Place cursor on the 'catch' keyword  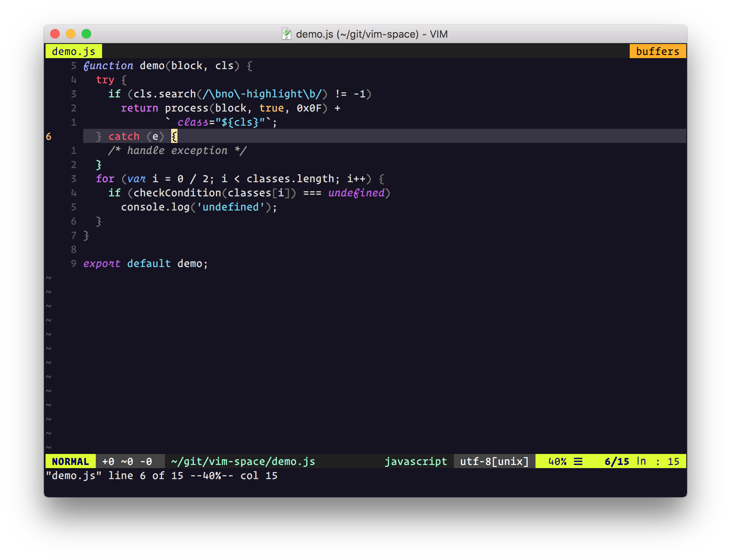[124, 136]
